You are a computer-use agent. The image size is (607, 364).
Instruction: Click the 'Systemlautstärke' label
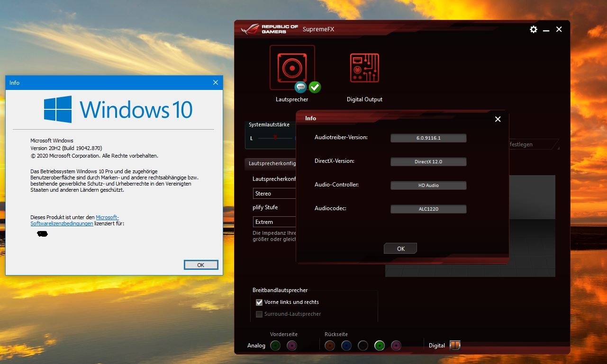coord(269,125)
